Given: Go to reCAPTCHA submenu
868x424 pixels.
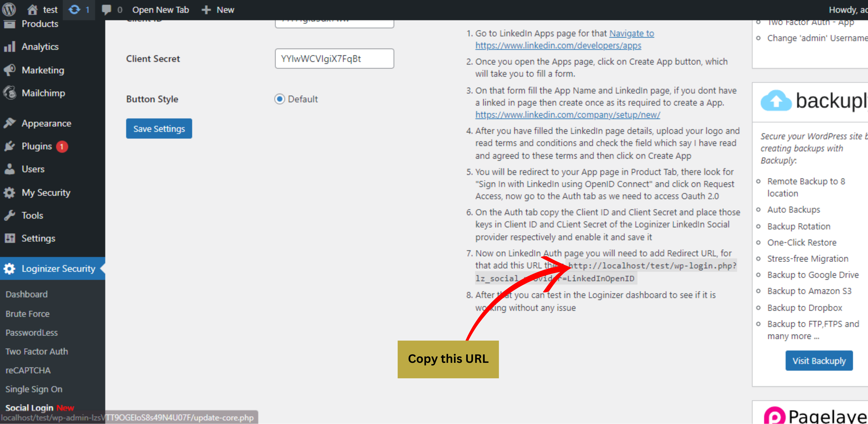Looking at the screenshot, I should pos(28,371).
